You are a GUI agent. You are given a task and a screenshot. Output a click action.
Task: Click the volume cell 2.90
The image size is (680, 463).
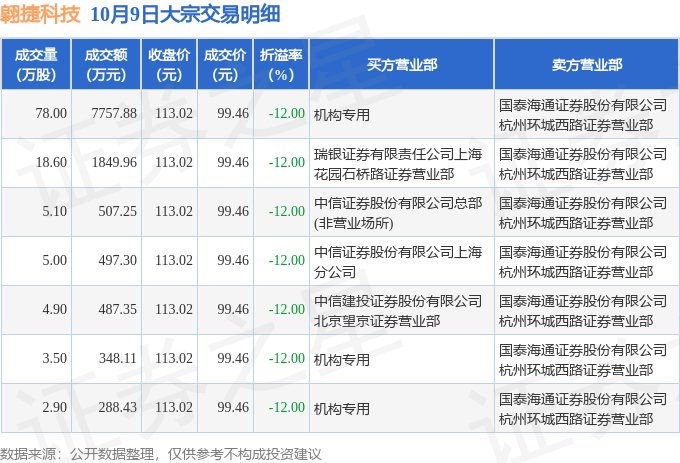tap(55, 408)
